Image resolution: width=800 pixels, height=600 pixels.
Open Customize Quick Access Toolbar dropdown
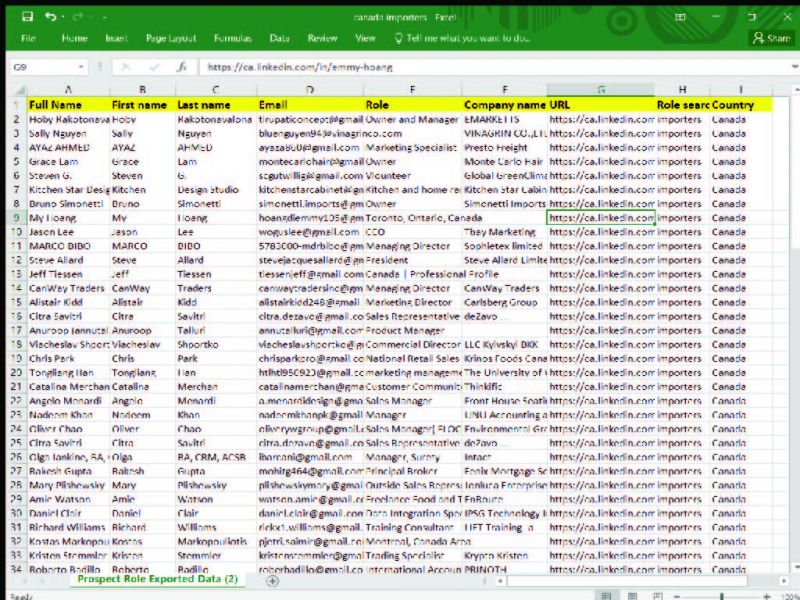(x=104, y=17)
